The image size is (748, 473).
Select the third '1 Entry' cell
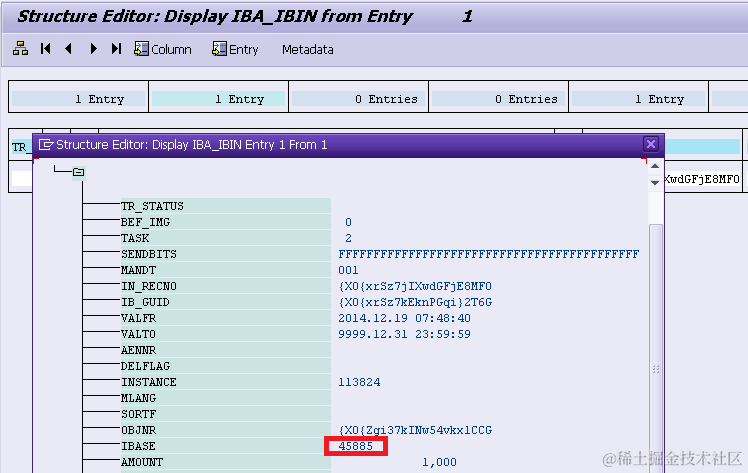[x=638, y=99]
